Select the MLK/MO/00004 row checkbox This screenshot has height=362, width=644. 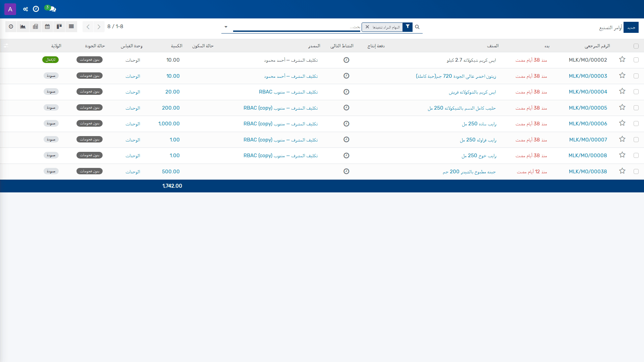click(x=636, y=92)
